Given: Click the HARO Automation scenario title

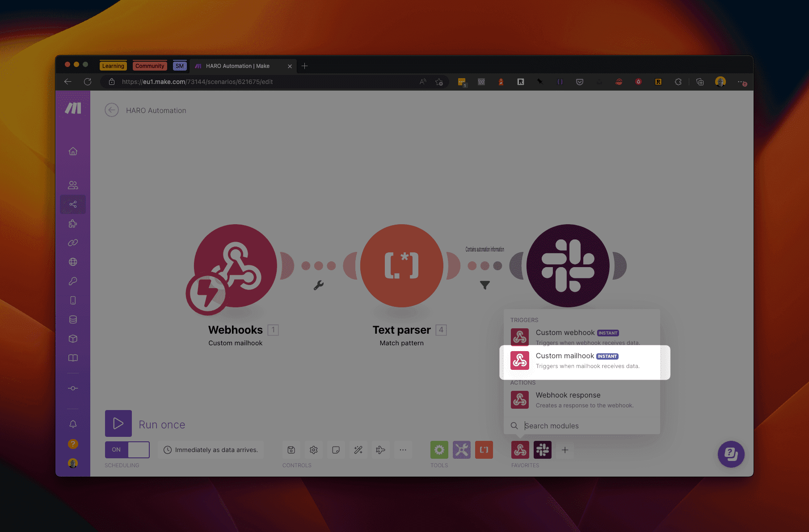Looking at the screenshot, I should pyautogui.click(x=156, y=110).
